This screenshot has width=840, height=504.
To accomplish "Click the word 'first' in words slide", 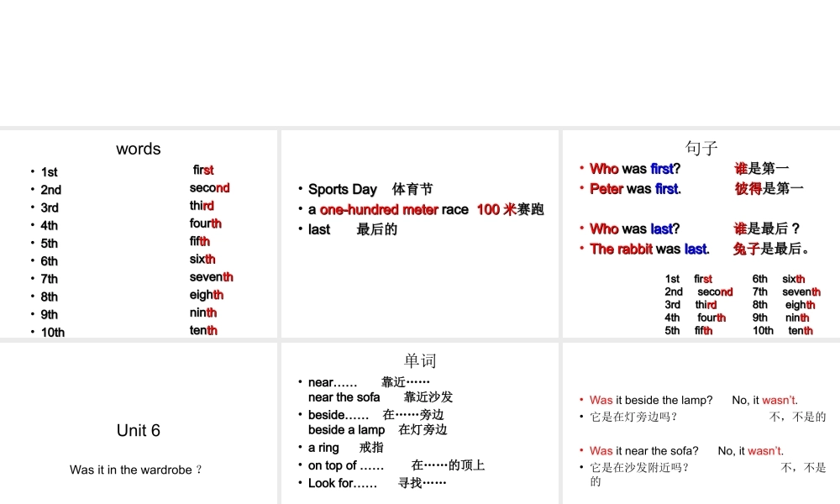I will pyautogui.click(x=203, y=170).
